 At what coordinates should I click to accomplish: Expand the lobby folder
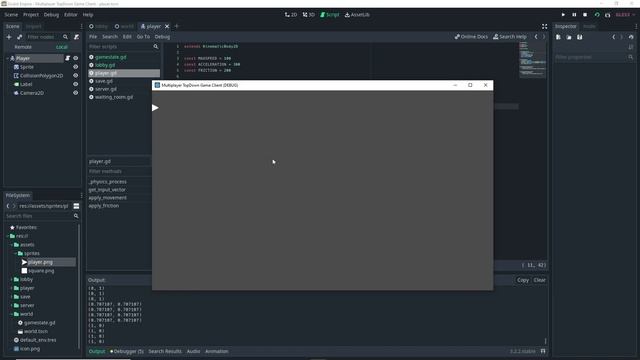(11, 280)
